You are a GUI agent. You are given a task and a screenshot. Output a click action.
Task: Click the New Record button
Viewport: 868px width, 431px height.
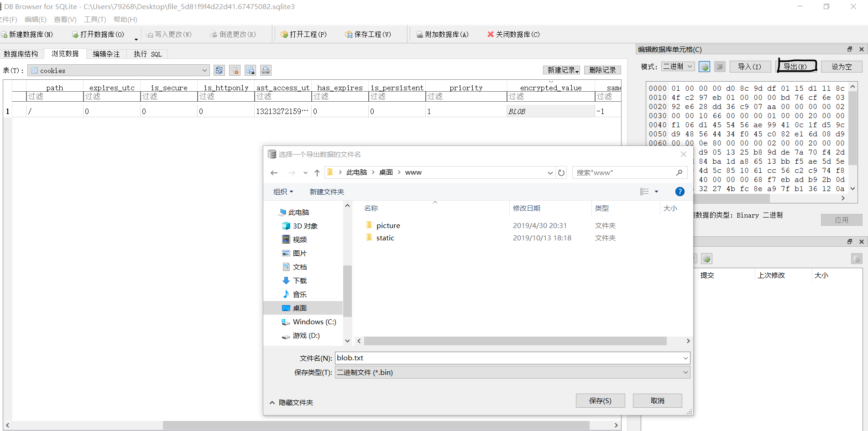click(x=561, y=70)
